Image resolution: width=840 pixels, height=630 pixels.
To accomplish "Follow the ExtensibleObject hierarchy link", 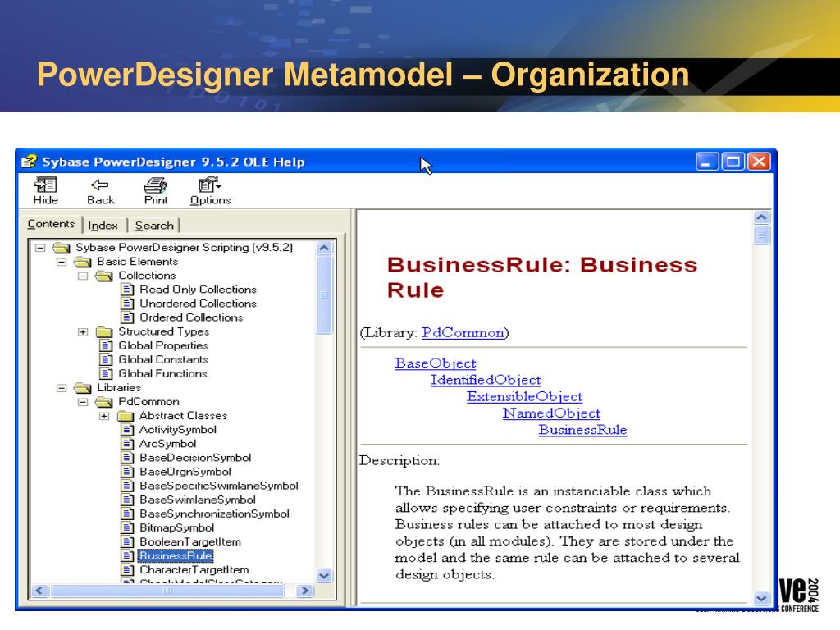I will 524,396.
